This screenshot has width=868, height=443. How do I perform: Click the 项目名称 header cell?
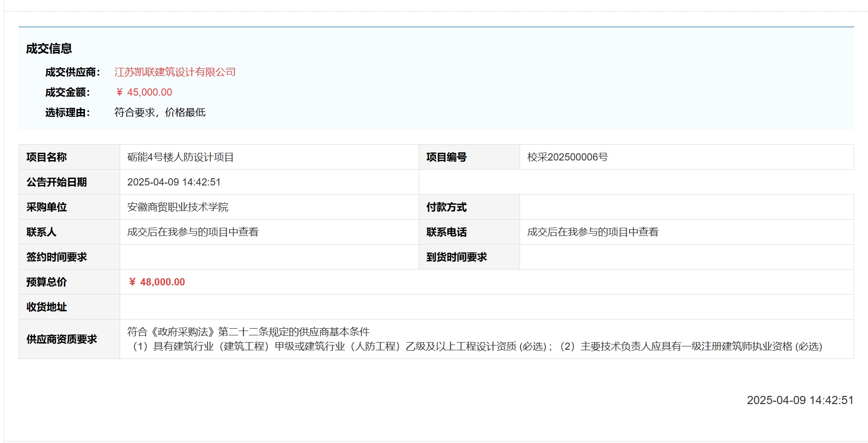(47, 157)
